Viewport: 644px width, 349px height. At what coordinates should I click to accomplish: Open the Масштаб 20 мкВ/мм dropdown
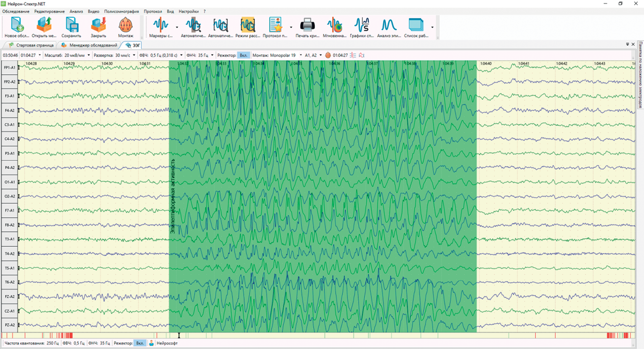click(89, 55)
